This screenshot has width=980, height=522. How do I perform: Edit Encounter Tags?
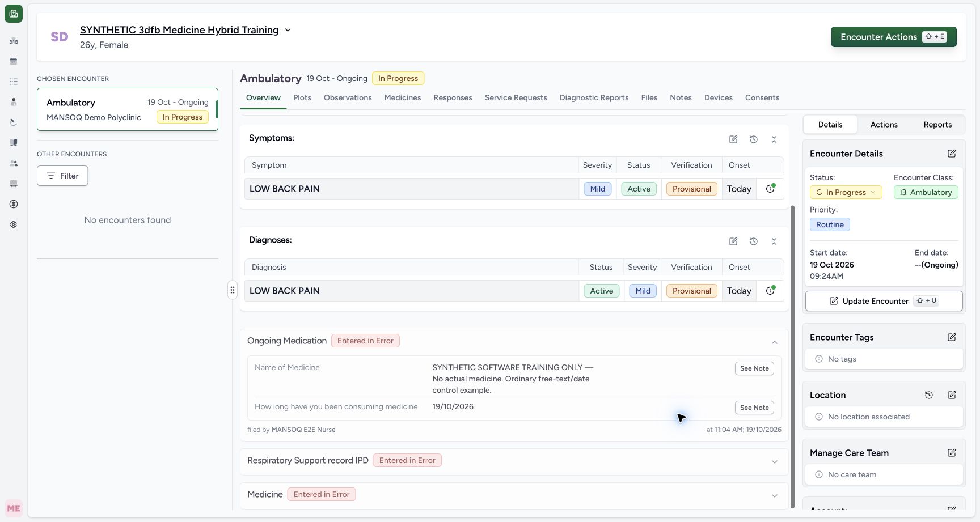click(x=952, y=337)
